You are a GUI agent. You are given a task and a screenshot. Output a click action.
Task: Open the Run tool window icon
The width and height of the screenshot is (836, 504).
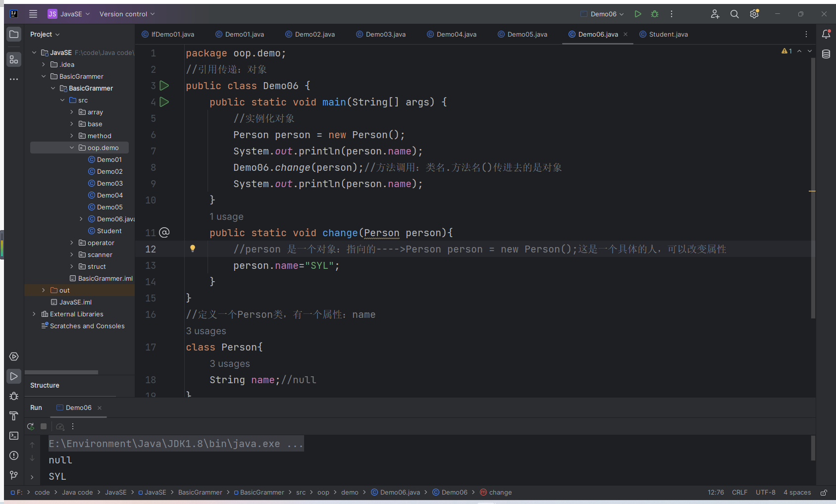tap(14, 376)
